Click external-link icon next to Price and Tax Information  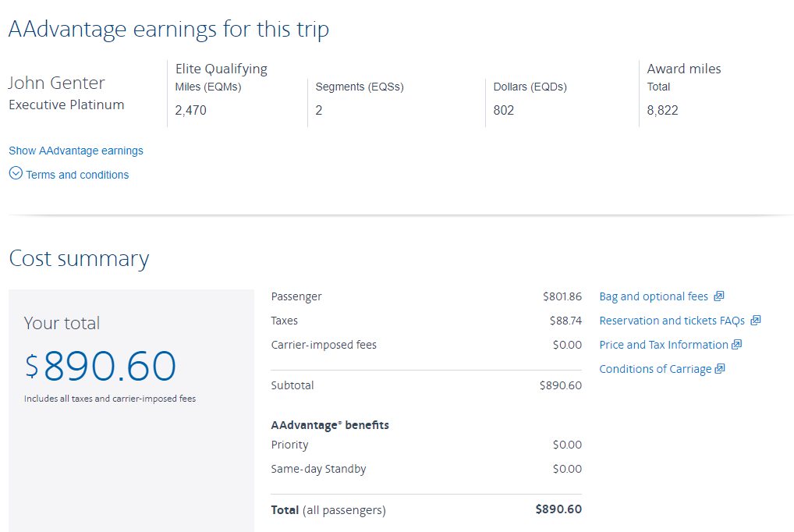[x=737, y=345]
